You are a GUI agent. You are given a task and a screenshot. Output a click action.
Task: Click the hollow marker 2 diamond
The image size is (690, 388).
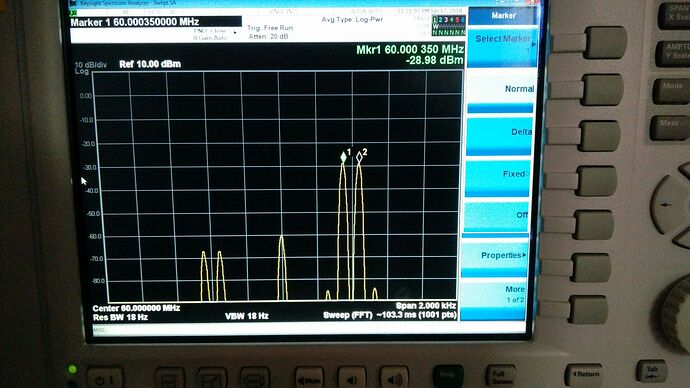tap(359, 157)
